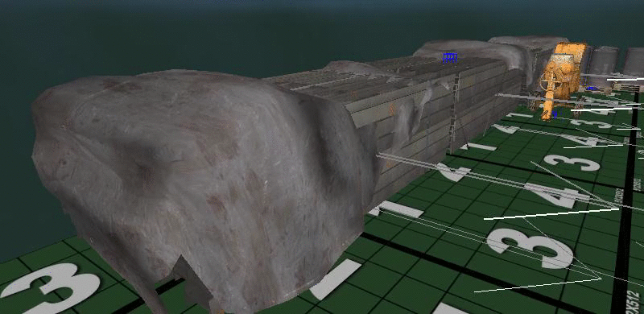Select the ladder leaning on the wooden wall

pos(455,113)
